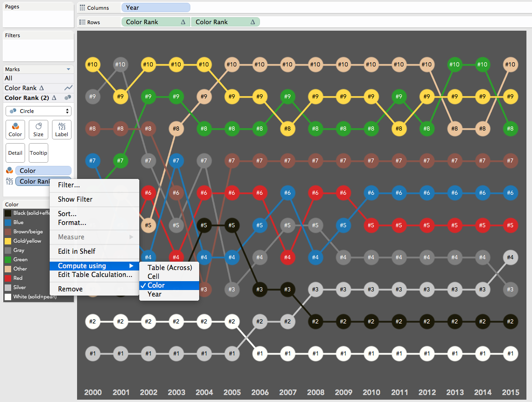Open the Color properties on the Marks card

[15, 129]
